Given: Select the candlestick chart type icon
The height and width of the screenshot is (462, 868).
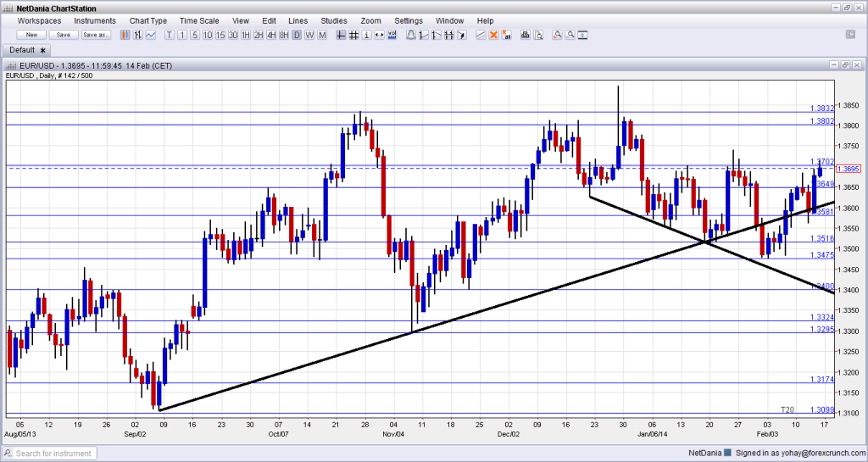Looking at the screenshot, I should point(125,35).
